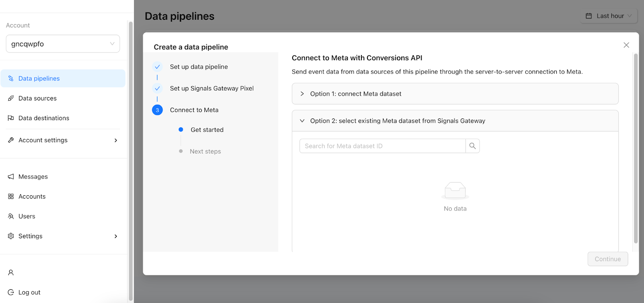The width and height of the screenshot is (644, 303).
Task: Open Accounts in the sidebar
Action: (x=63, y=197)
